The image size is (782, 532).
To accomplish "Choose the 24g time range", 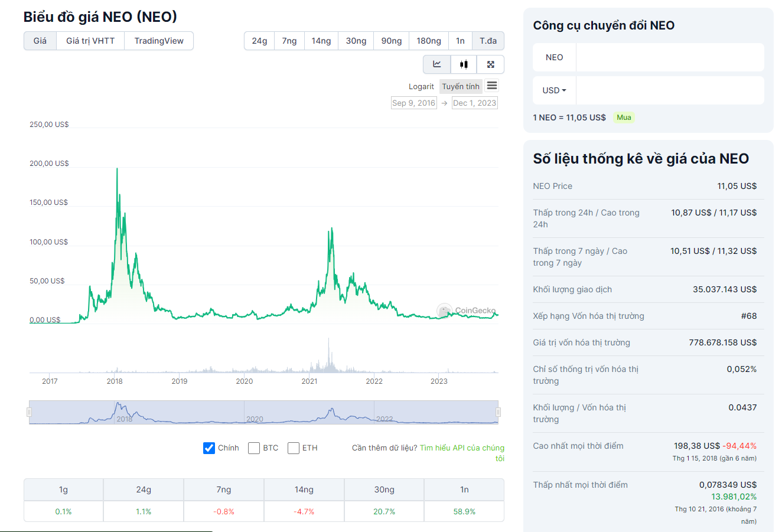I will coord(259,41).
